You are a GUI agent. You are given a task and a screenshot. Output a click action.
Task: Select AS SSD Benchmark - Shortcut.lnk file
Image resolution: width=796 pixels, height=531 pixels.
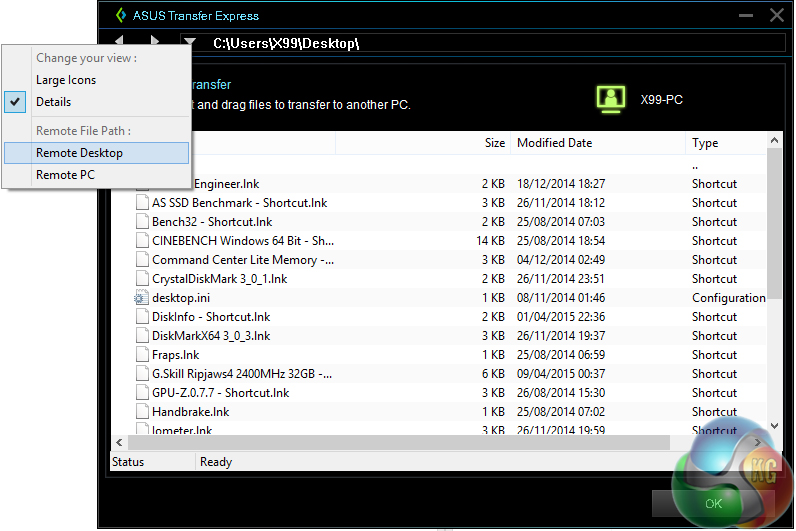point(240,203)
